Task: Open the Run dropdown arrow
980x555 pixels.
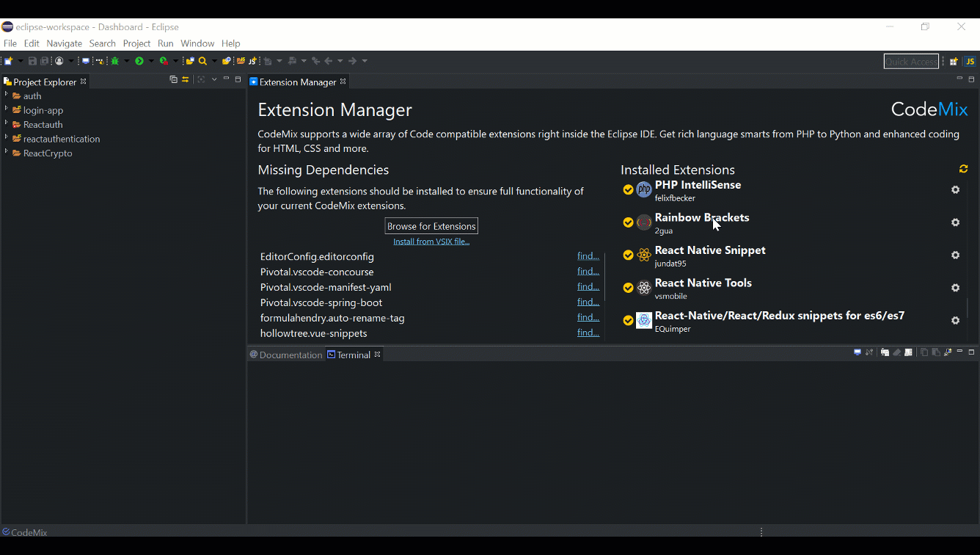Action: (151, 61)
